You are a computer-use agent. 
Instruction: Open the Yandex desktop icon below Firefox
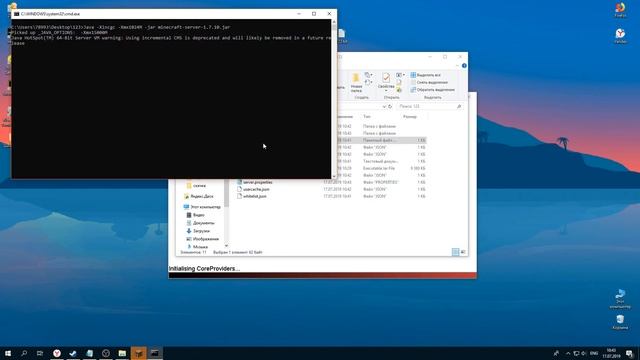[620, 36]
